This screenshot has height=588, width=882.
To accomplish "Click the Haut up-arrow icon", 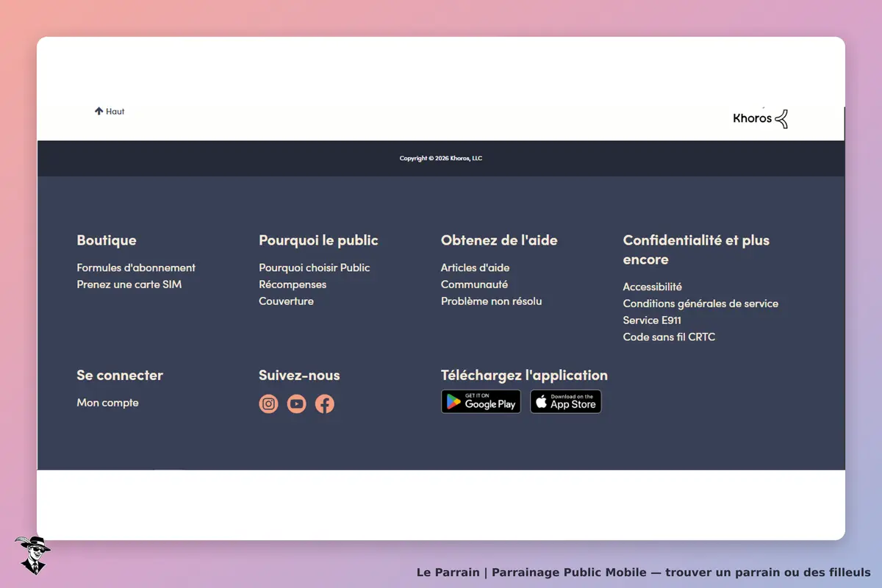I will [98, 111].
